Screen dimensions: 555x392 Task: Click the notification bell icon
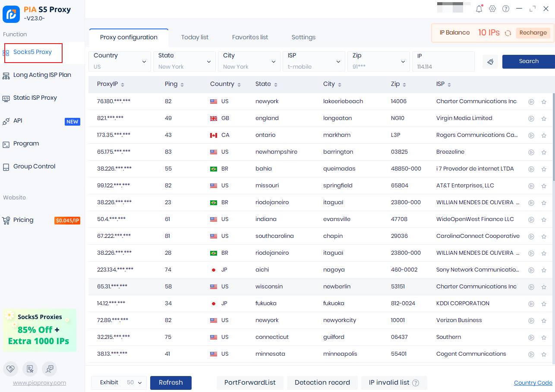pos(479,9)
